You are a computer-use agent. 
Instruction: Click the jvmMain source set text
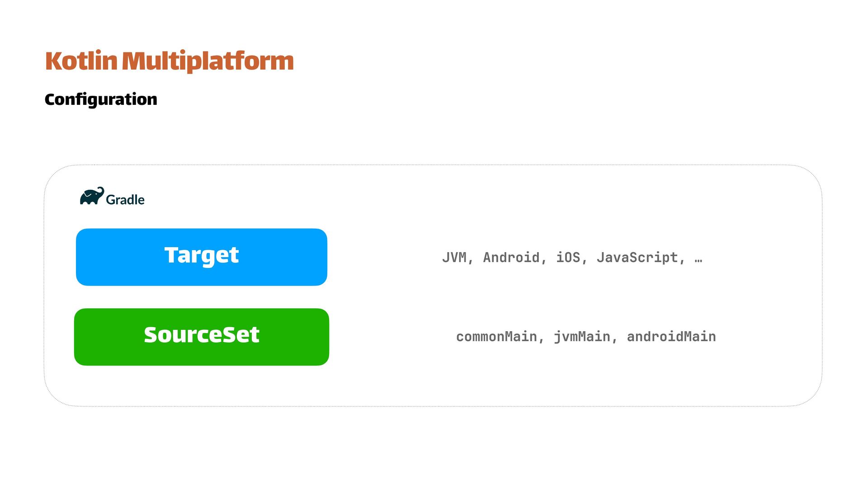click(x=582, y=337)
